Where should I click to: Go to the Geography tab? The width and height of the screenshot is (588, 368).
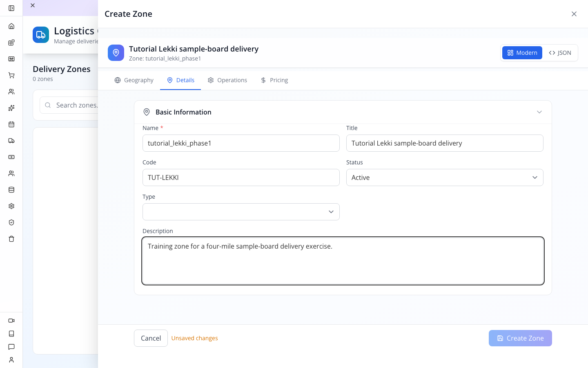134,80
